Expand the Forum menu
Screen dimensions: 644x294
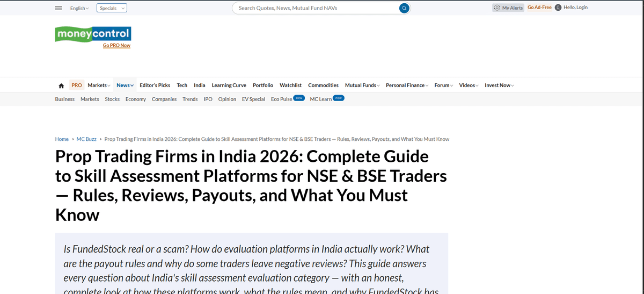[444, 85]
